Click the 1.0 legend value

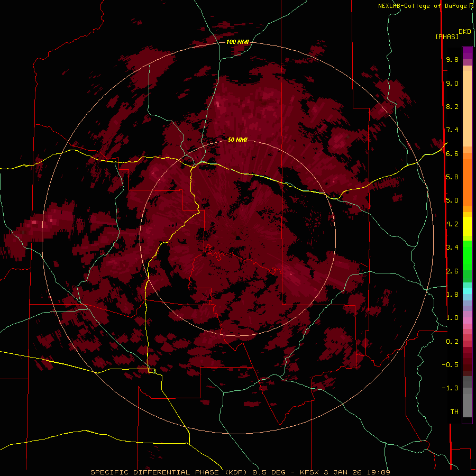(x=452, y=318)
